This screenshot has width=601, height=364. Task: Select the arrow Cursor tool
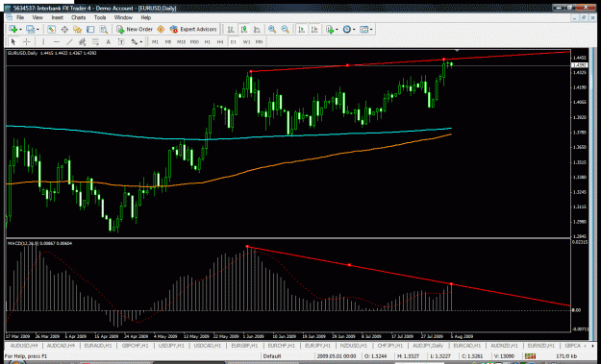coord(13,41)
